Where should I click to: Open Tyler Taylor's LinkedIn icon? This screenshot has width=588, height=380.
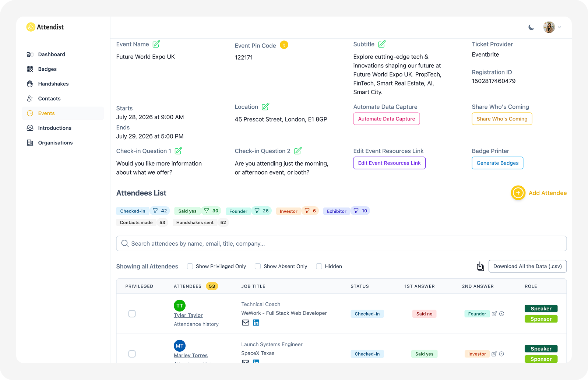256,323
